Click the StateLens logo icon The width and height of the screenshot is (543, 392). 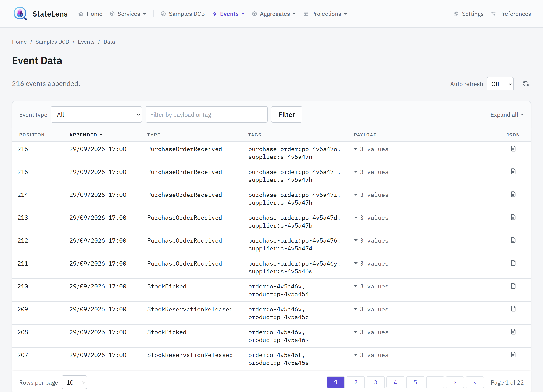coord(20,14)
